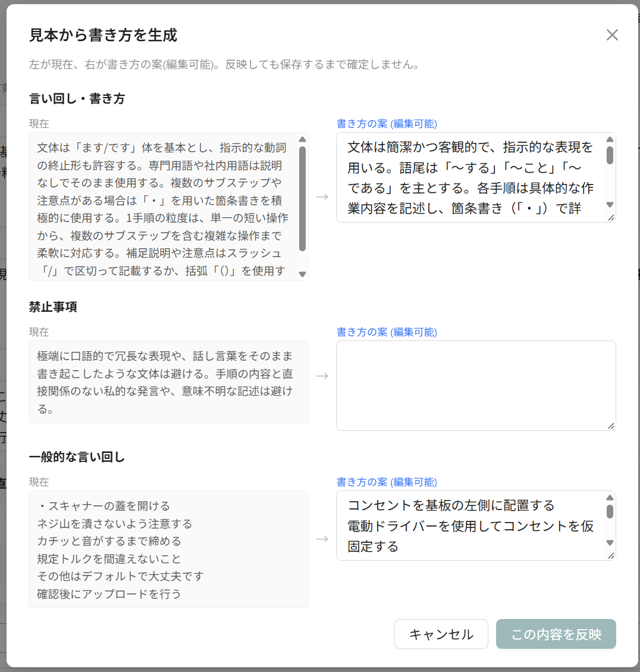640x672 pixels.
Task: Click resize grip of 一般的な言い回し proposal textarea
Action: point(611,555)
